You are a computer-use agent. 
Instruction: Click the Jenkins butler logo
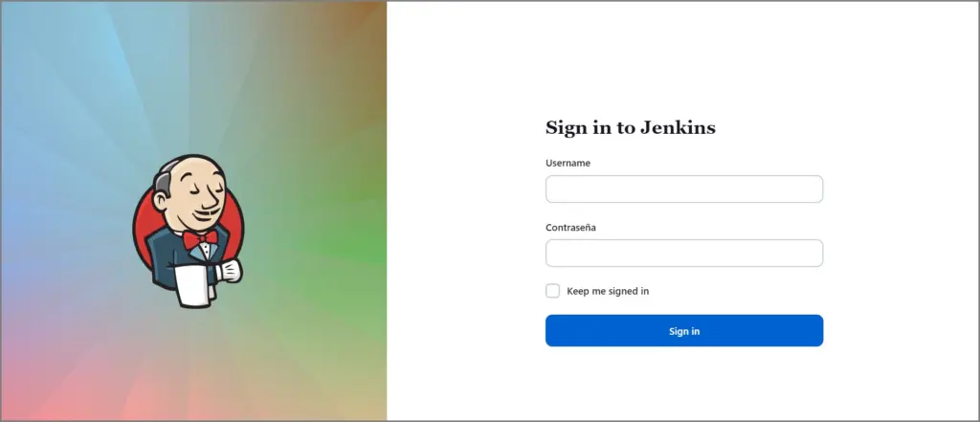pyautogui.click(x=189, y=232)
